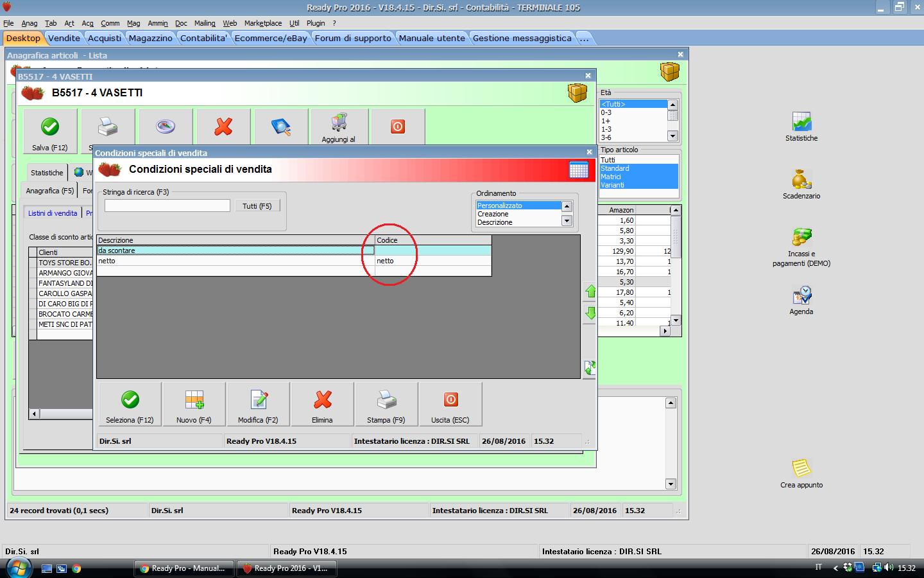924x578 pixels.
Task: Select the TOYS STORE BO. client row
Action: [65, 263]
